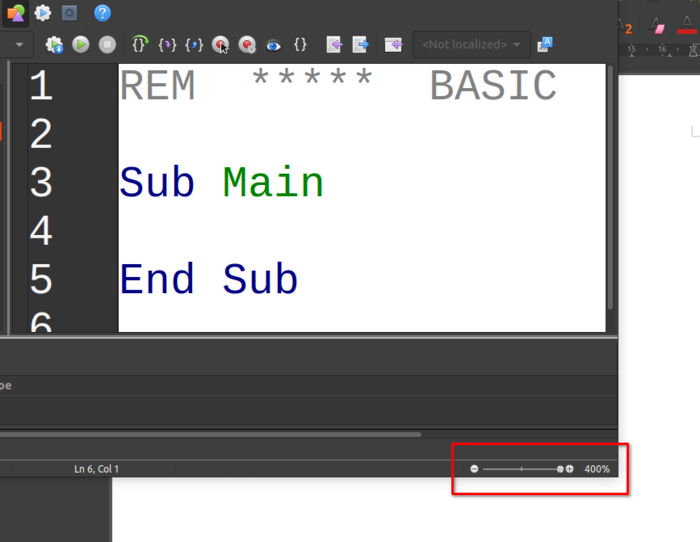Click the Manage Language icon
The height and width of the screenshot is (542, 700).
tap(545, 45)
